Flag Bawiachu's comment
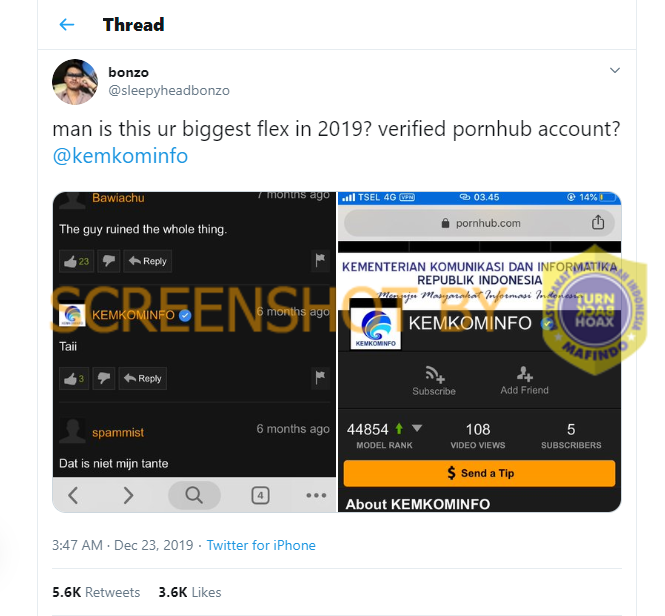The image size is (665, 616). (x=321, y=261)
